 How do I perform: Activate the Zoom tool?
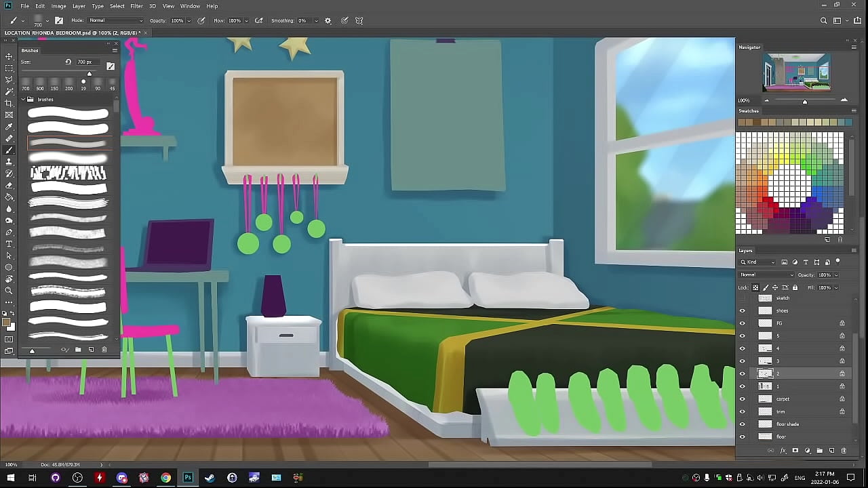coord(9,291)
